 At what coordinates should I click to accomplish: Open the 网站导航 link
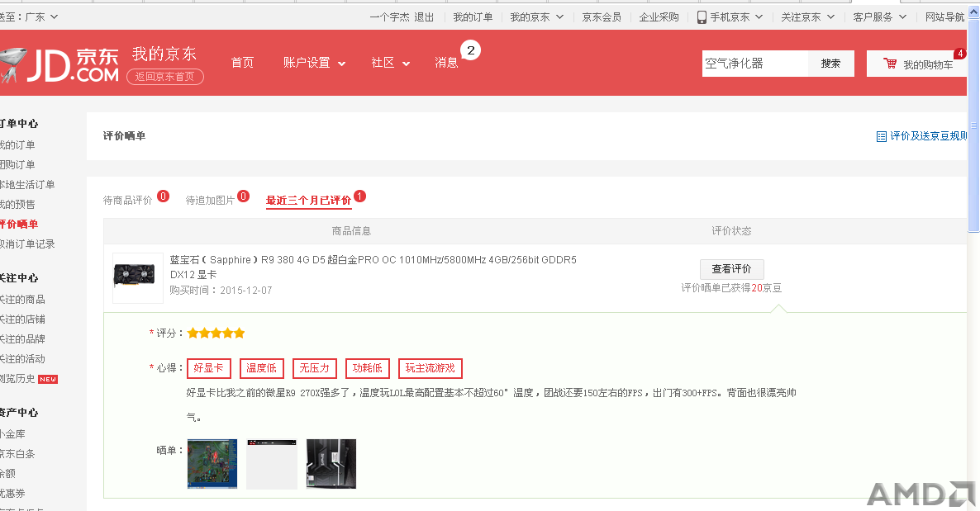tap(945, 17)
